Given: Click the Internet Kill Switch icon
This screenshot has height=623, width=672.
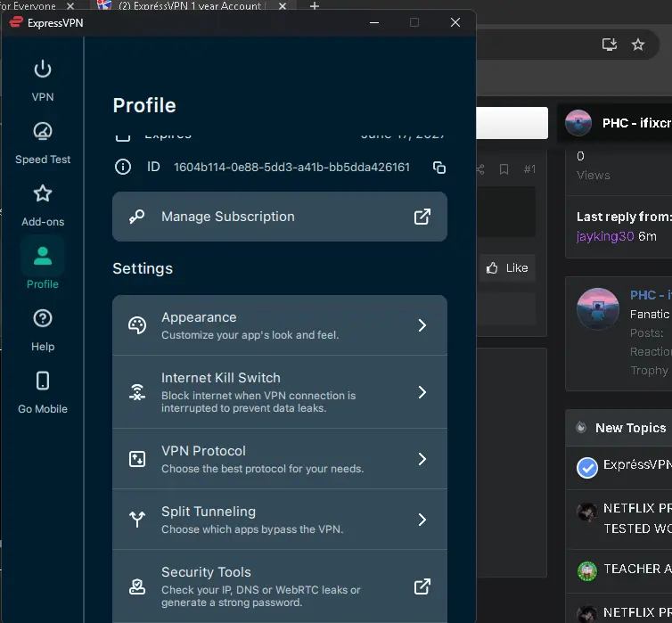Looking at the screenshot, I should [137, 392].
